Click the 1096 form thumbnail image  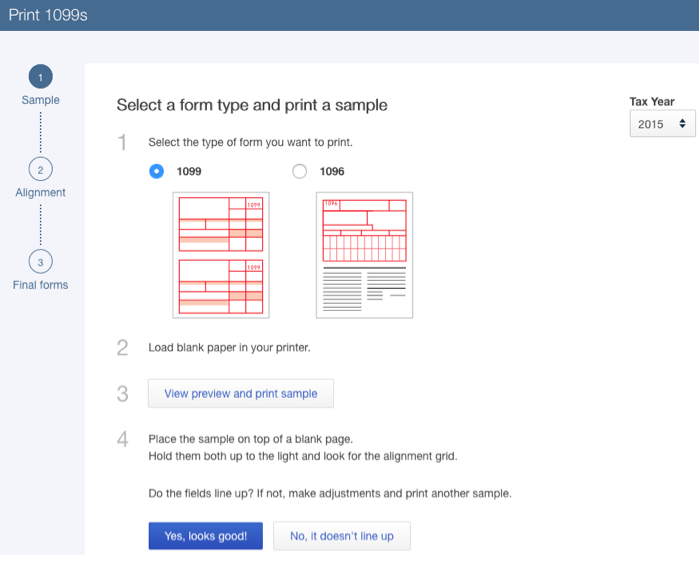(364, 255)
